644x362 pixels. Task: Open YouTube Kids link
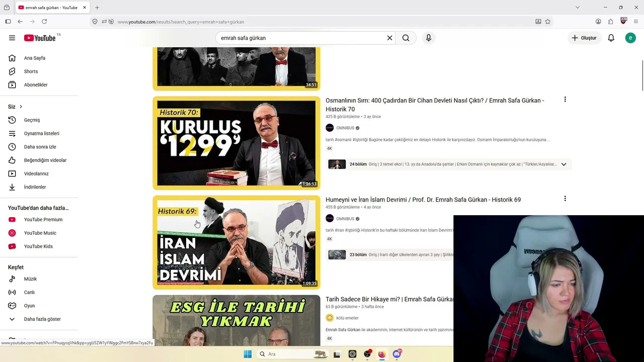(x=39, y=246)
